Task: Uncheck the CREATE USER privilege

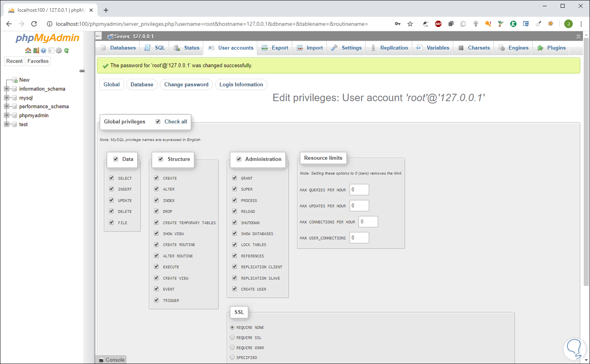Action: 235,289
